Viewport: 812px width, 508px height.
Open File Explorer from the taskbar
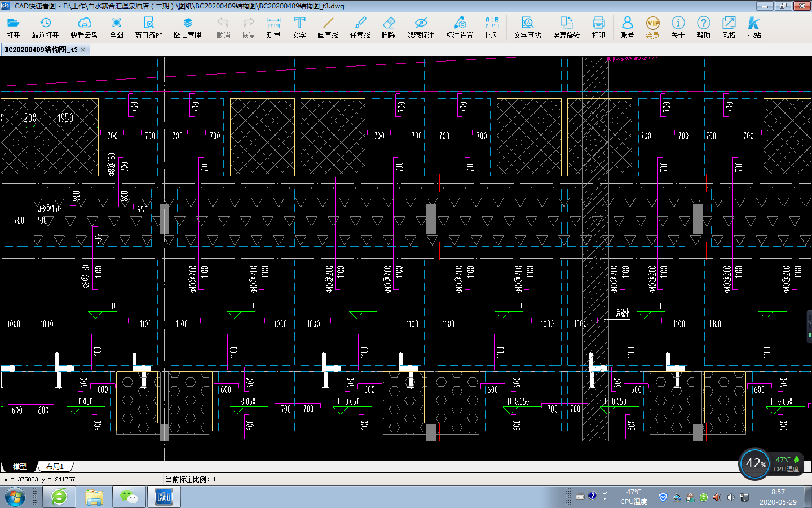pos(94,497)
